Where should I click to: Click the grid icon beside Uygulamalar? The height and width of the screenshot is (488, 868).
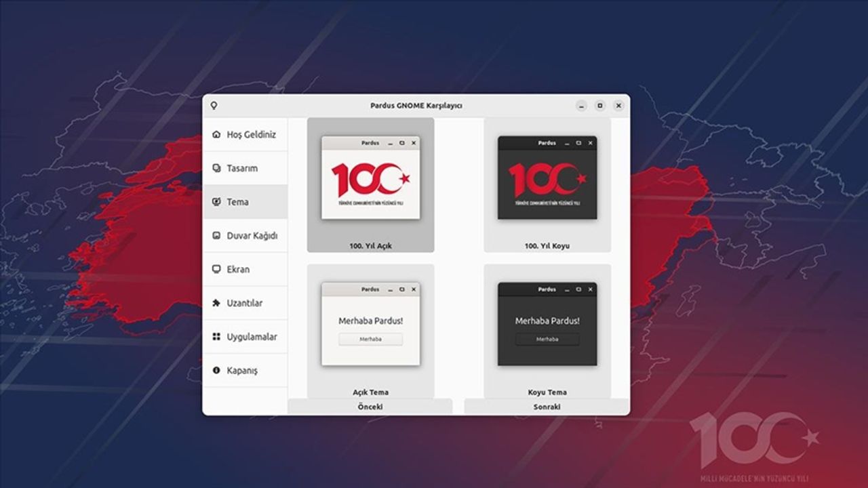[x=216, y=337]
